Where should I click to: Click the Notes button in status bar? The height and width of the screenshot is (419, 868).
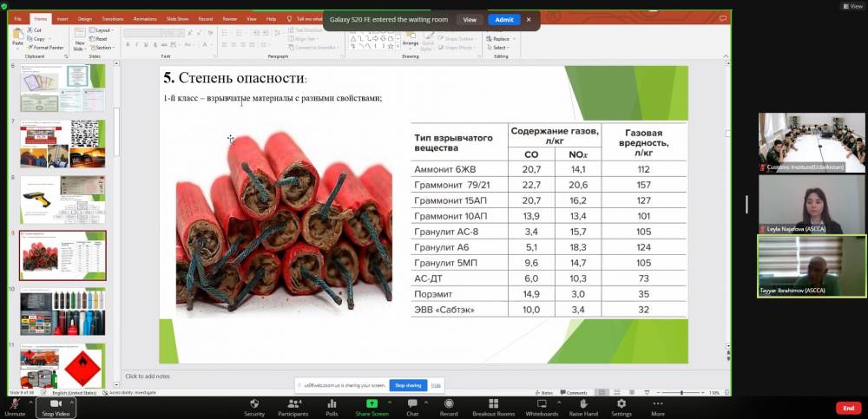543,392
